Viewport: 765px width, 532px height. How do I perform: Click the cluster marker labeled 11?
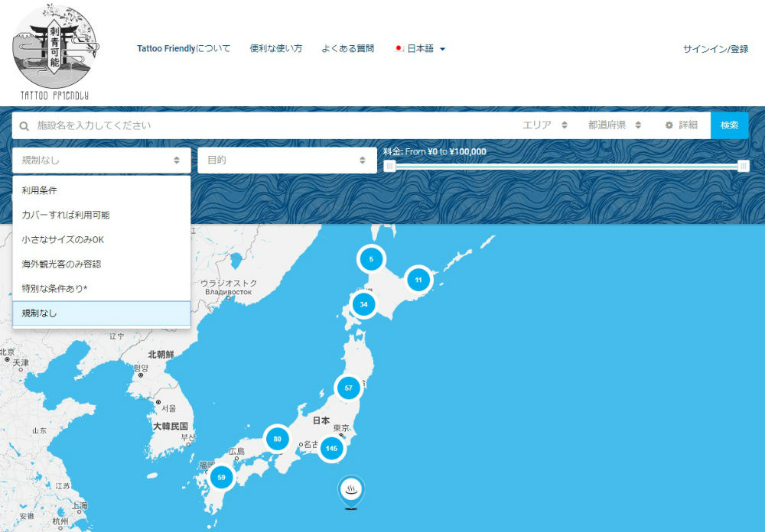point(418,280)
